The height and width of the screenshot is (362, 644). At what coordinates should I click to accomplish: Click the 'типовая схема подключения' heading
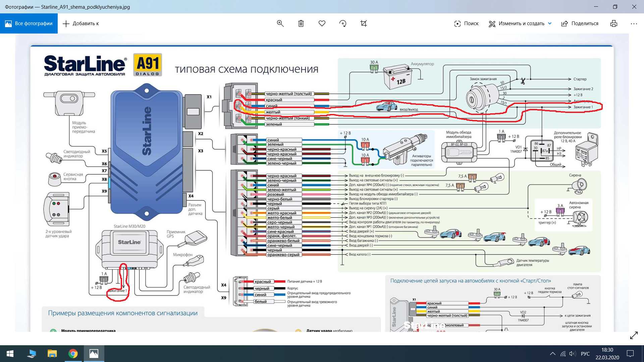[247, 69]
